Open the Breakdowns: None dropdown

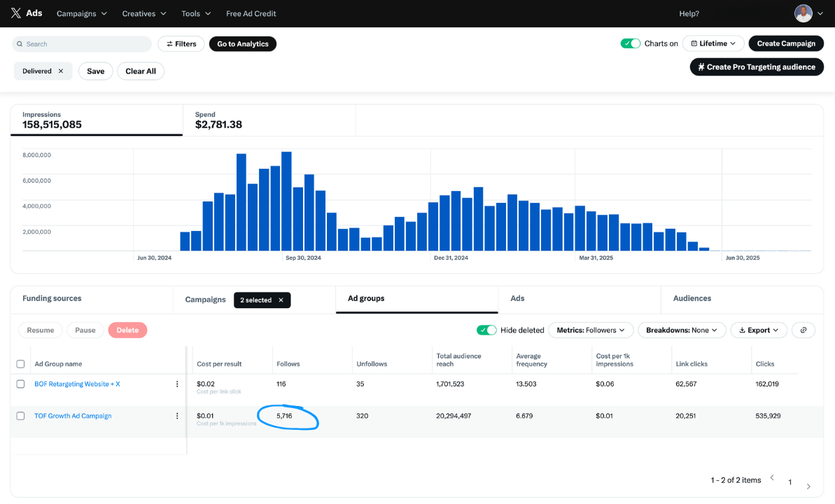click(681, 330)
